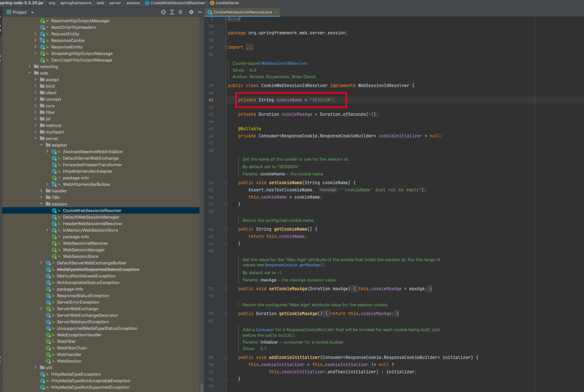Click the getCookieName method name
The width and height of the screenshot is (584, 392).
click(291, 229)
